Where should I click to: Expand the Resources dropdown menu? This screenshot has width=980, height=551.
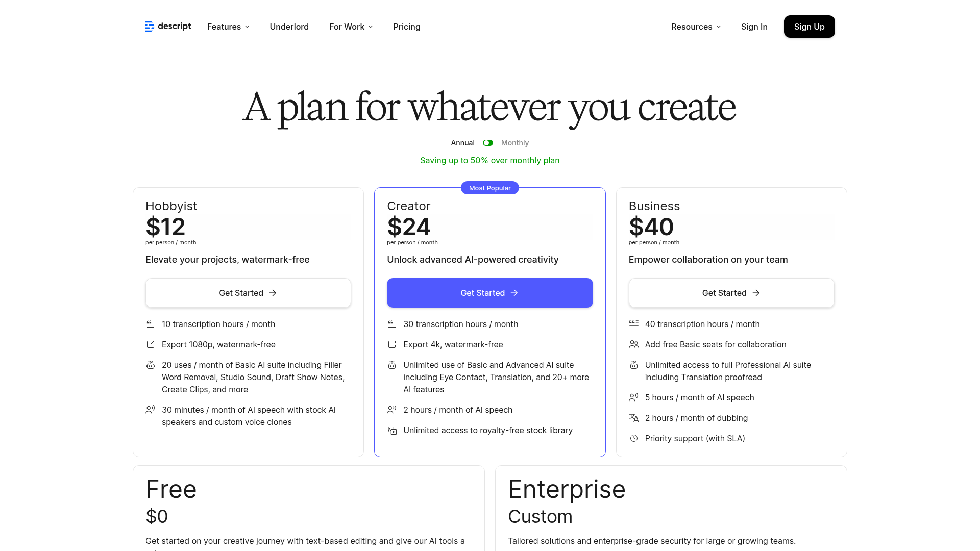tap(696, 27)
